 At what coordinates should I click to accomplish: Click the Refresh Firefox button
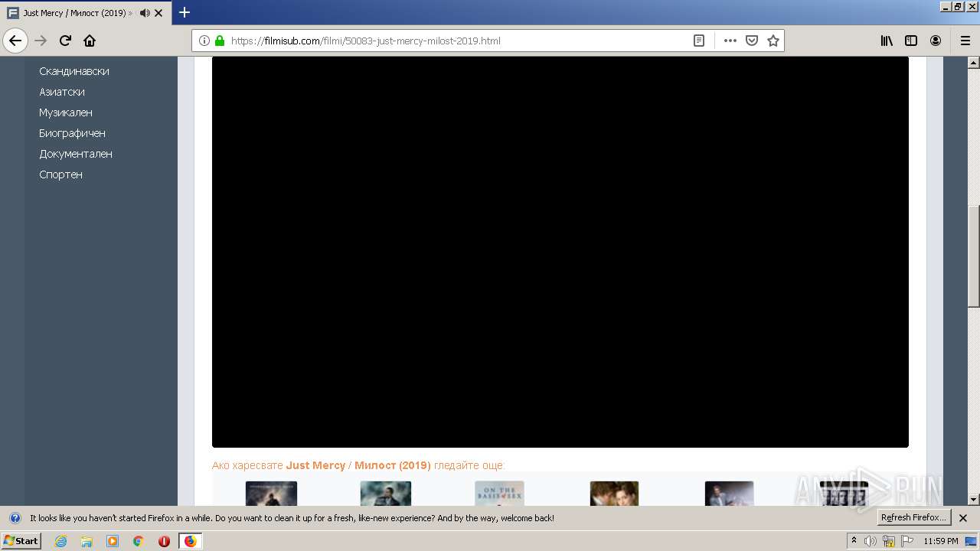(913, 518)
